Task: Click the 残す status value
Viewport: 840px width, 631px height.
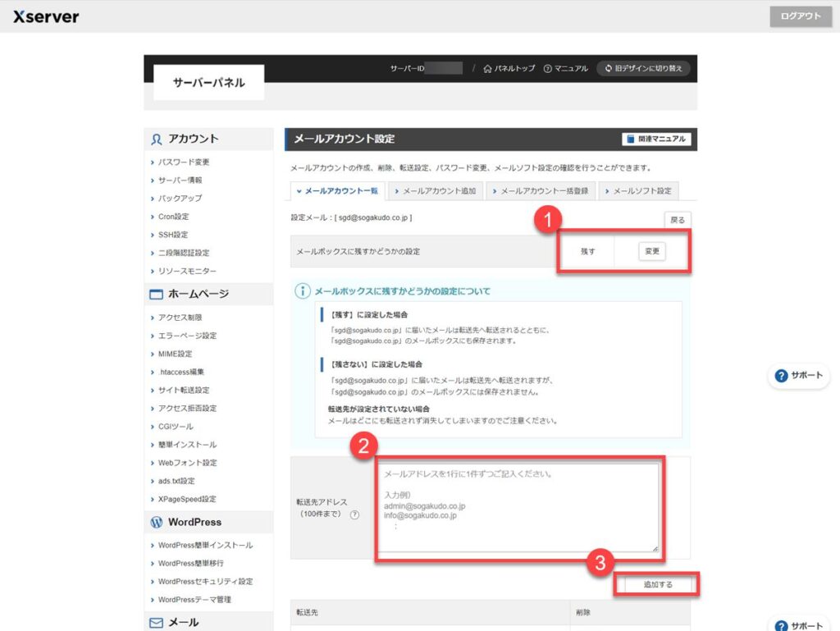Action: 587,251
